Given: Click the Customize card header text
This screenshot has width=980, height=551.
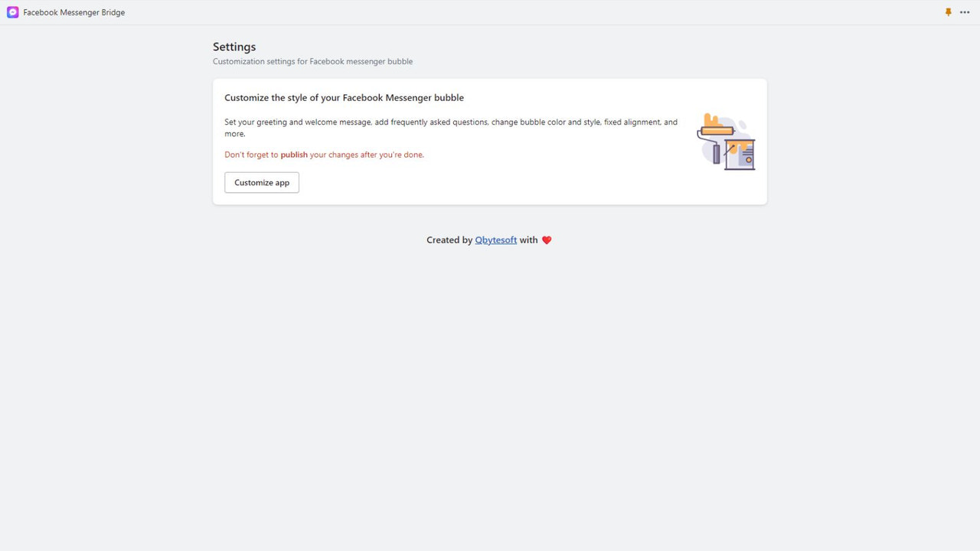Looking at the screenshot, I should coord(344,97).
